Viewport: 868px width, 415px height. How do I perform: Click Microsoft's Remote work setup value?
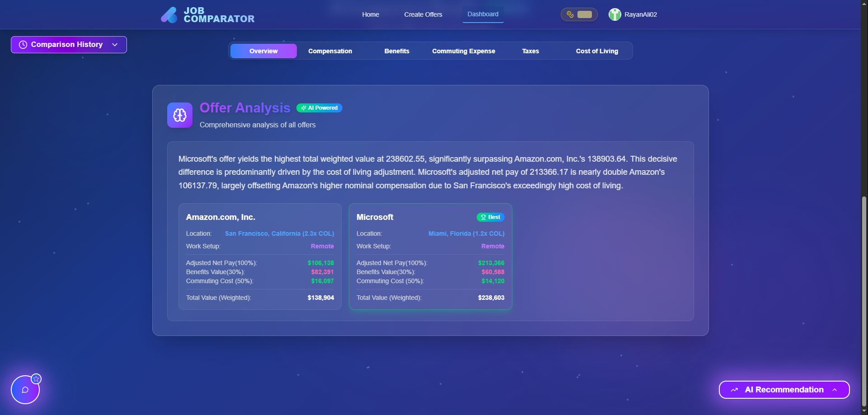coord(493,246)
